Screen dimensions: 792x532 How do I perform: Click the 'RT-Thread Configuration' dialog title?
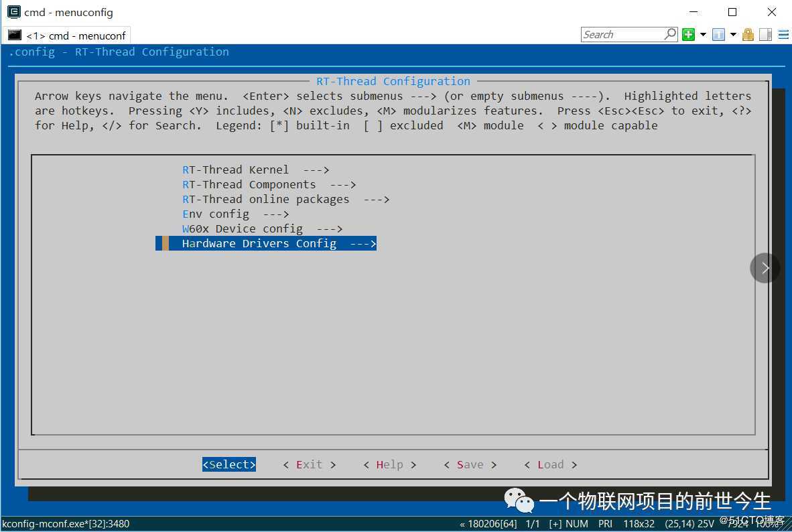pos(393,81)
